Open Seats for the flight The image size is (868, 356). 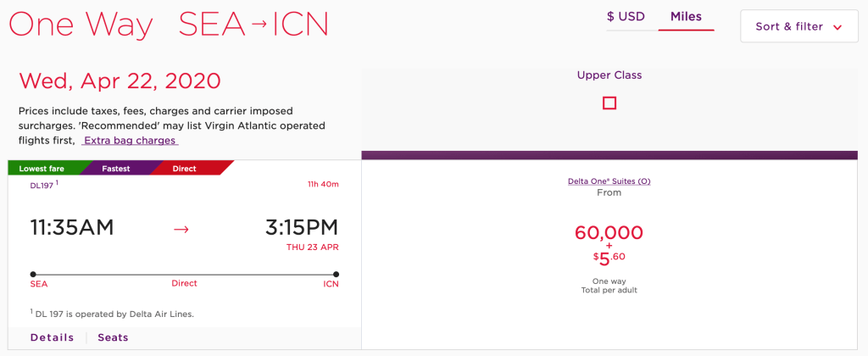tap(113, 337)
